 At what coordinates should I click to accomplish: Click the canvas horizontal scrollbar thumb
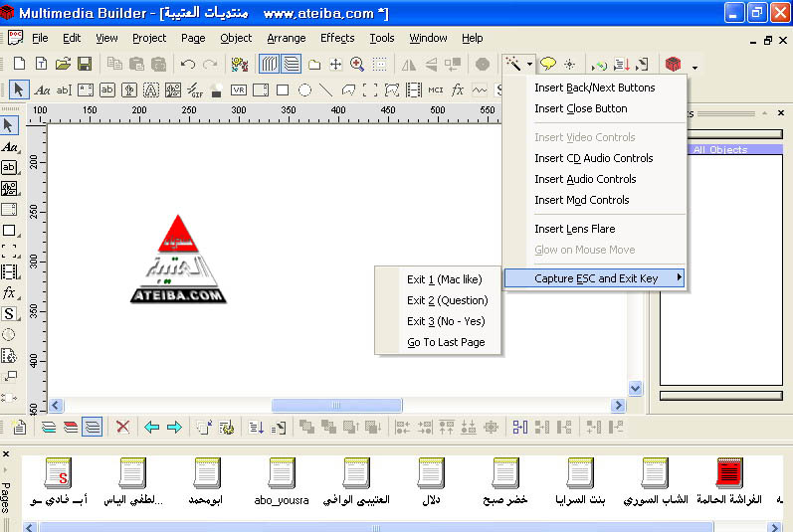tap(337, 405)
